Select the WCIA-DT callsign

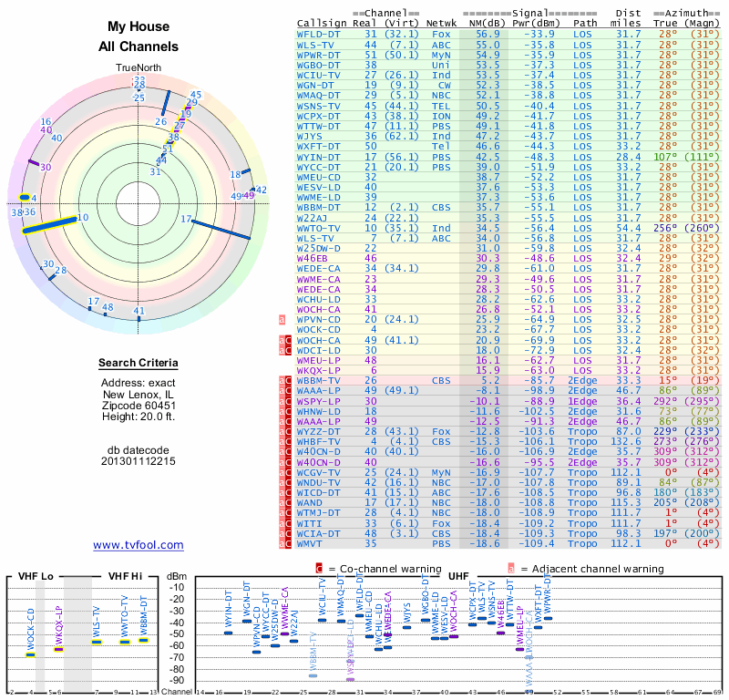click(x=318, y=533)
